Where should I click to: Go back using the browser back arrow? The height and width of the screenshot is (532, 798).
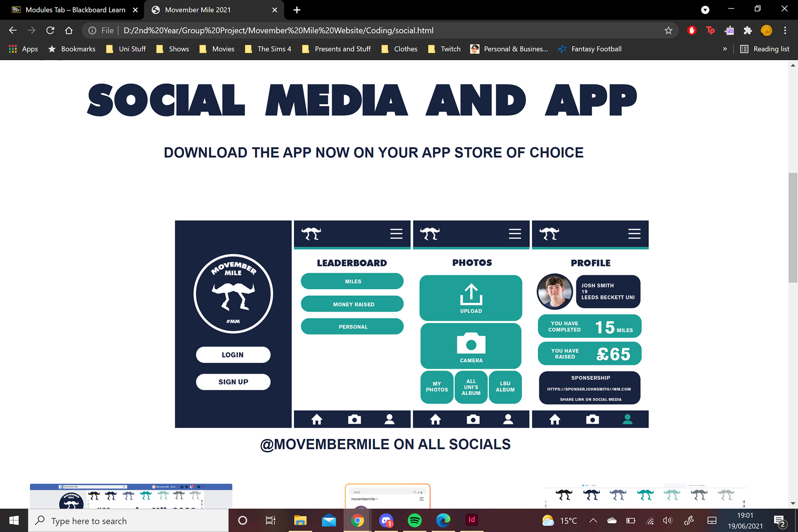coord(13,30)
